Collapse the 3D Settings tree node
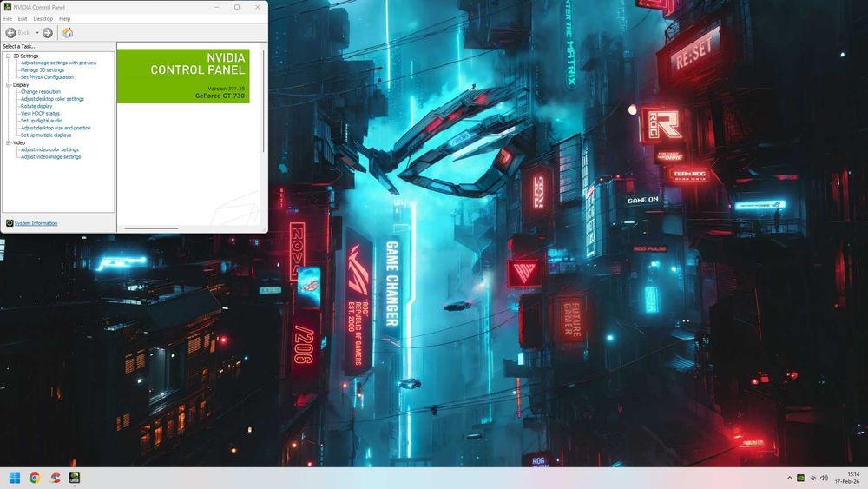868x489 pixels. pos(9,56)
